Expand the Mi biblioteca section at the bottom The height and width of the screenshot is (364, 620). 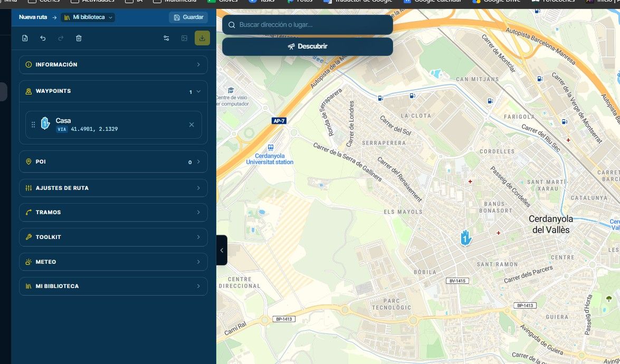113,286
